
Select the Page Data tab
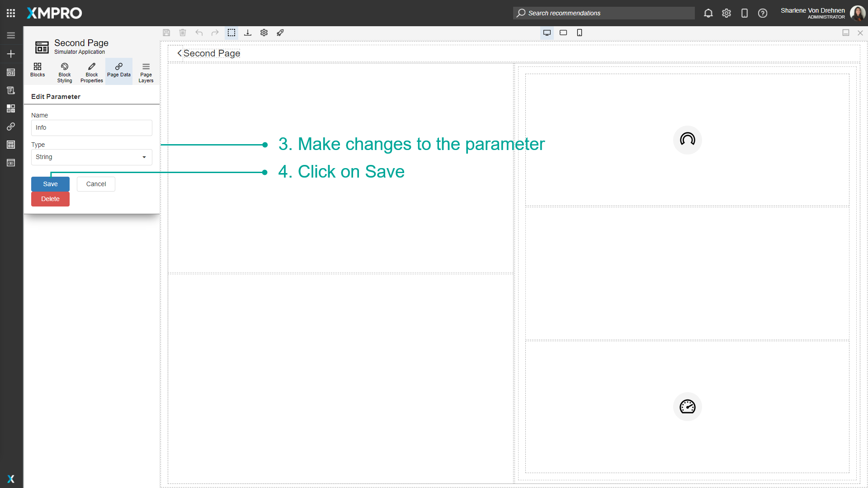click(x=119, y=70)
